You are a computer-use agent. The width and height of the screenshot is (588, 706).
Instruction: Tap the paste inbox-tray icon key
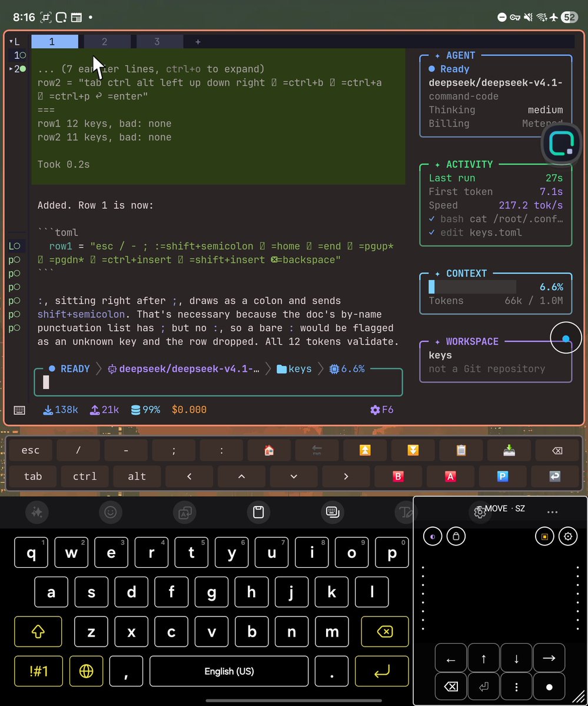pyautogui.click(x=509, y=450)
